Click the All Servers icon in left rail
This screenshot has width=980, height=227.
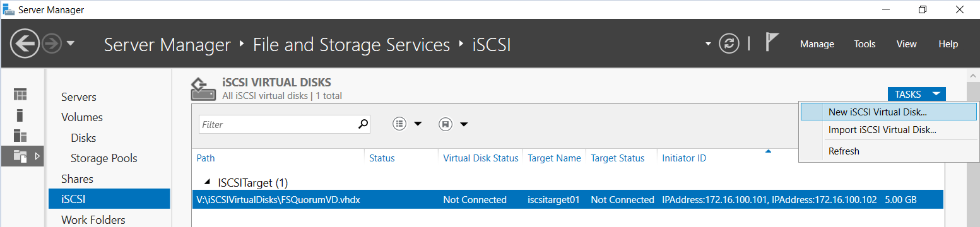pos(21,135)
